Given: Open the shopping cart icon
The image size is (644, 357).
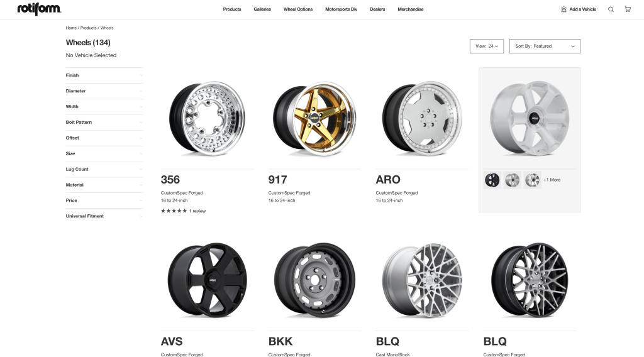Looking at the screenshot, I should [628, 9].
